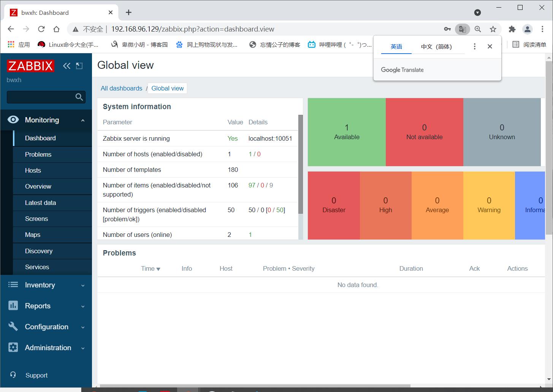This screenshot has width=553, height=392.
Task: Close the Google Translate popup
Action: pos(490,46)
